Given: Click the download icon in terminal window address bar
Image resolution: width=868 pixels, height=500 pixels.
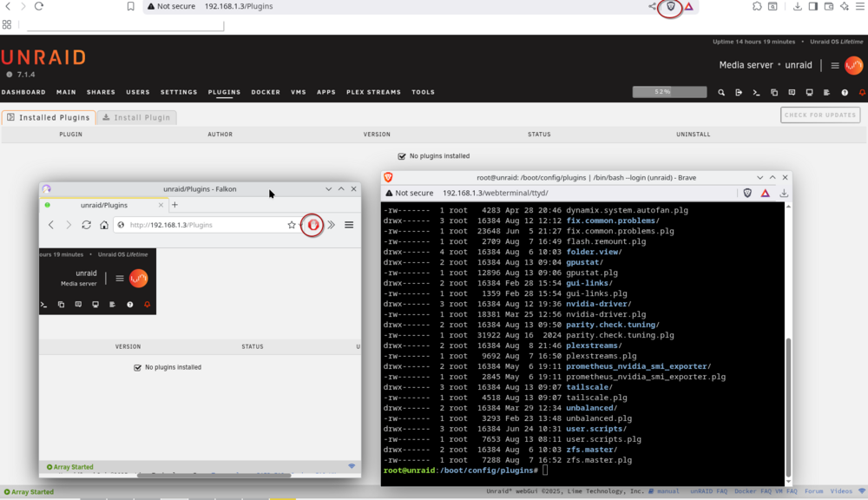Looking at the screenshot, I should pos(784,194).
